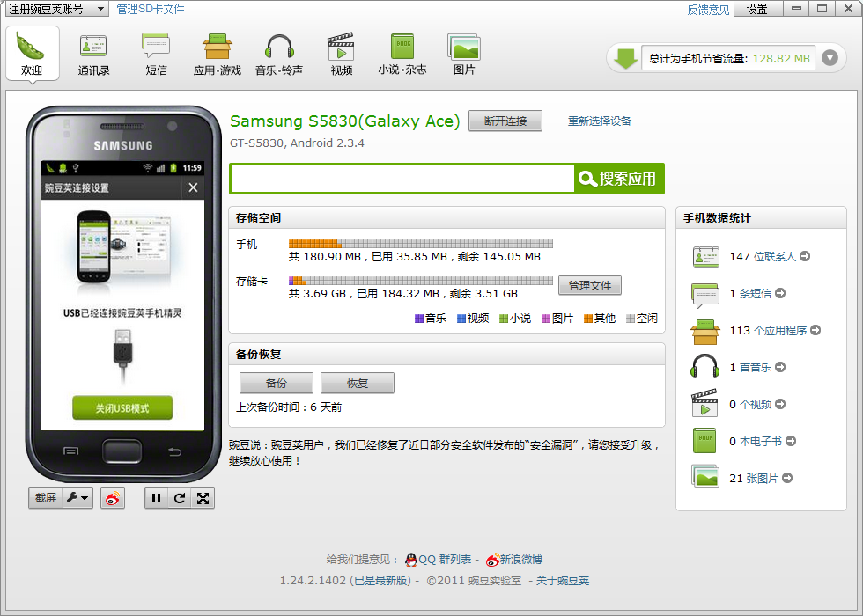Image resolution: width=863 pixels, height=616 pixels.
Task: Click the headphones icon in statistics
Action: click(x=705, y=366)
